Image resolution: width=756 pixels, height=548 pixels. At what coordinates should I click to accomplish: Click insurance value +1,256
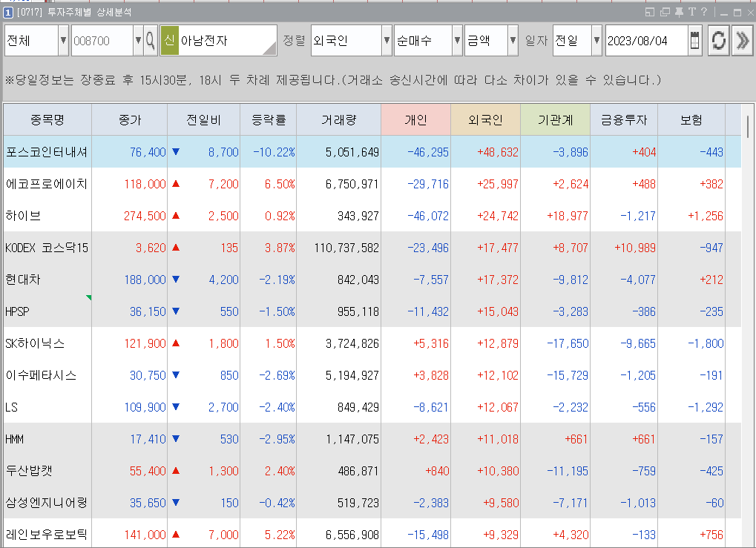tap(706, 216)
